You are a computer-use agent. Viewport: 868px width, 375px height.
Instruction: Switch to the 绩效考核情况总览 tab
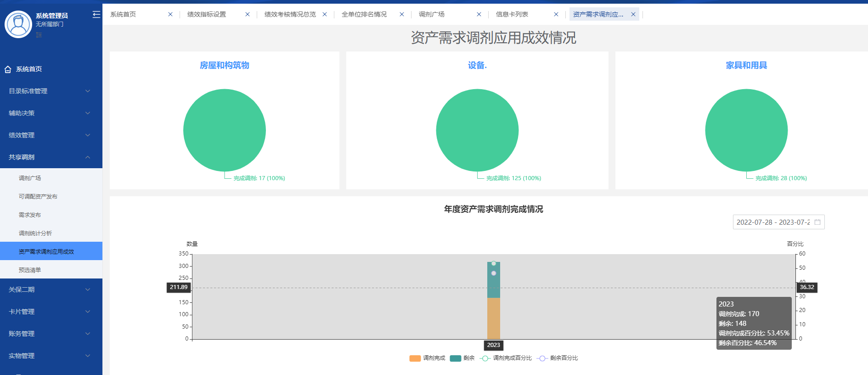290,14
